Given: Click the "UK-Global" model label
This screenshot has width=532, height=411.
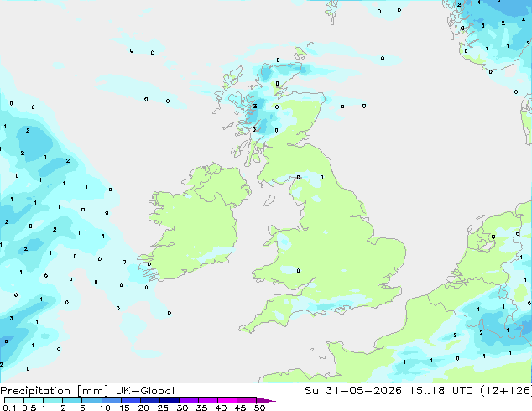Looking at the screenshot, I should tap(145, 391).
